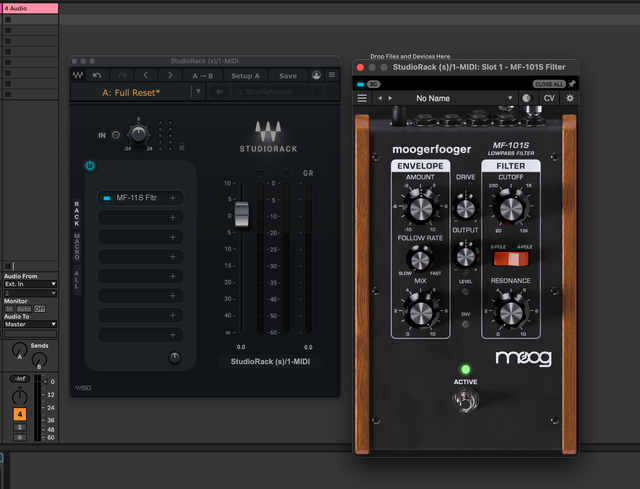Click the undo arrow in StudioRack toolbar
Screen dimensions: 640x489
(97, 76)
